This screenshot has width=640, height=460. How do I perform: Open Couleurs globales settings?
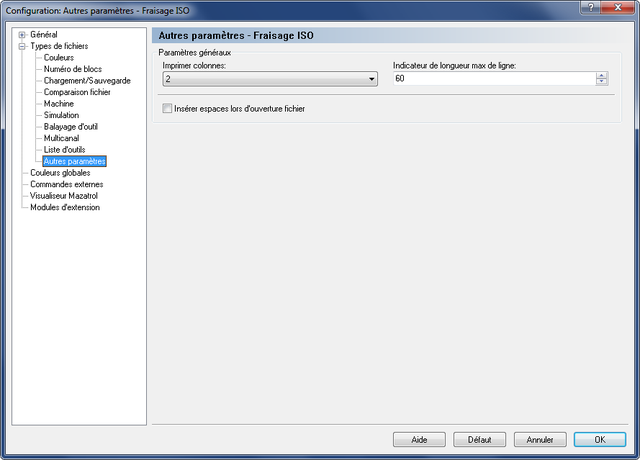[60, 173]
